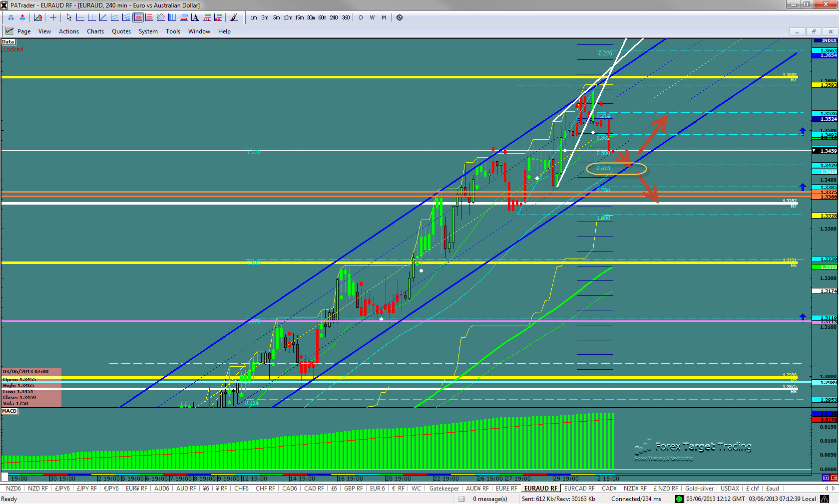Screen dimensions: 839x504
Task: Restore the inner chart window
Action: click(814, 31)
